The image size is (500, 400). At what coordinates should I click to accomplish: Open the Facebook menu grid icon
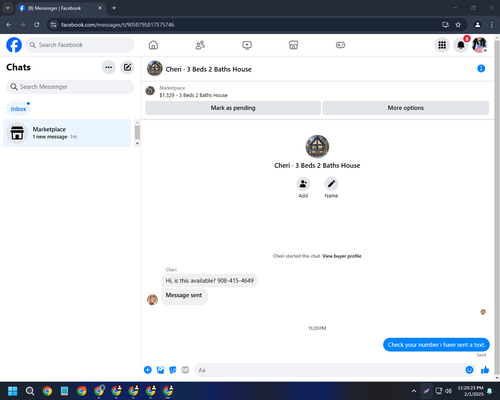(x=442, y=45)
